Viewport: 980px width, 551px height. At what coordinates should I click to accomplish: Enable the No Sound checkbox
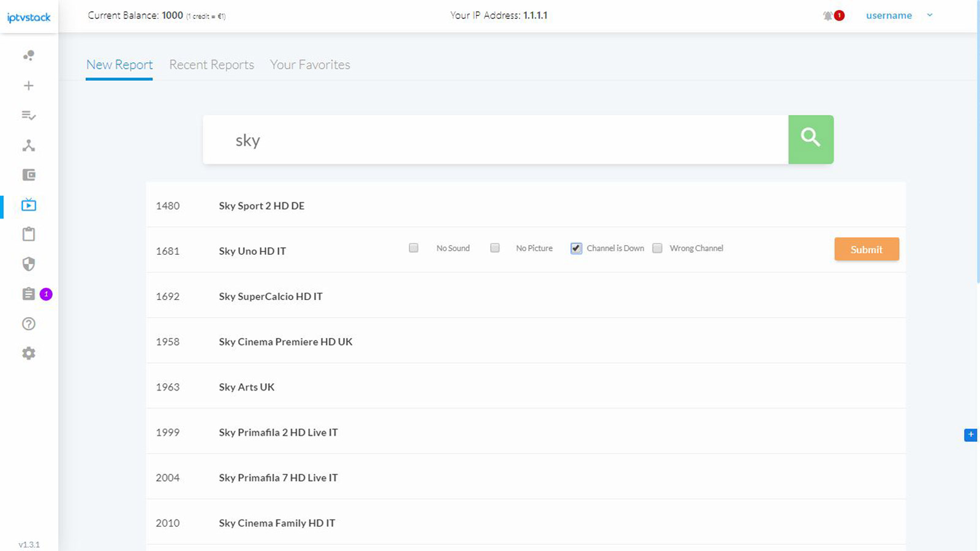click(x=413, y=248)
